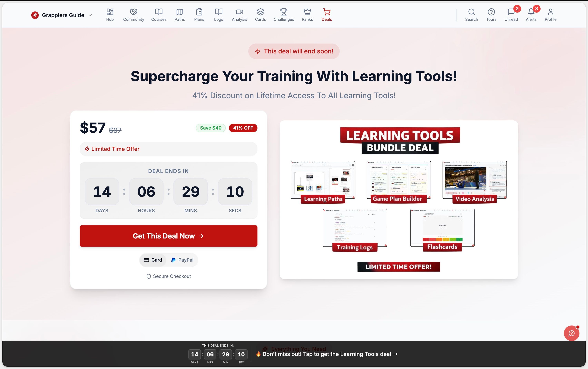Click the Game Plan Builder thumbnail
The image size is (588, 369).
tap(398, 182)
